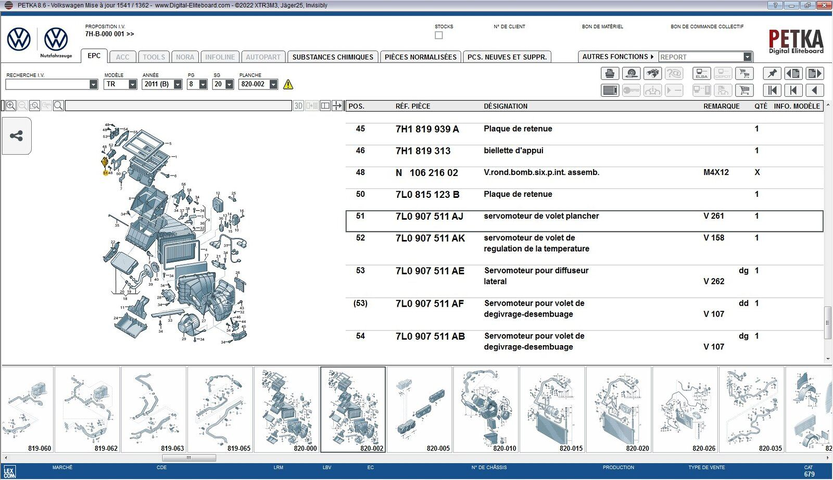Select part number 7L0 907 511 AK
The image size is (833, 480).
pyautogui.click(x=430, y=238)
